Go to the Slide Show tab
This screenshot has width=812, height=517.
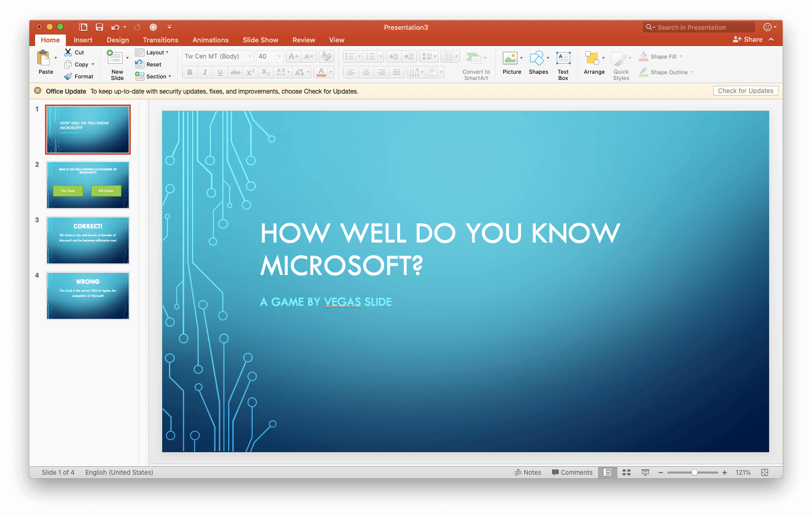click(x=261, y=40)
